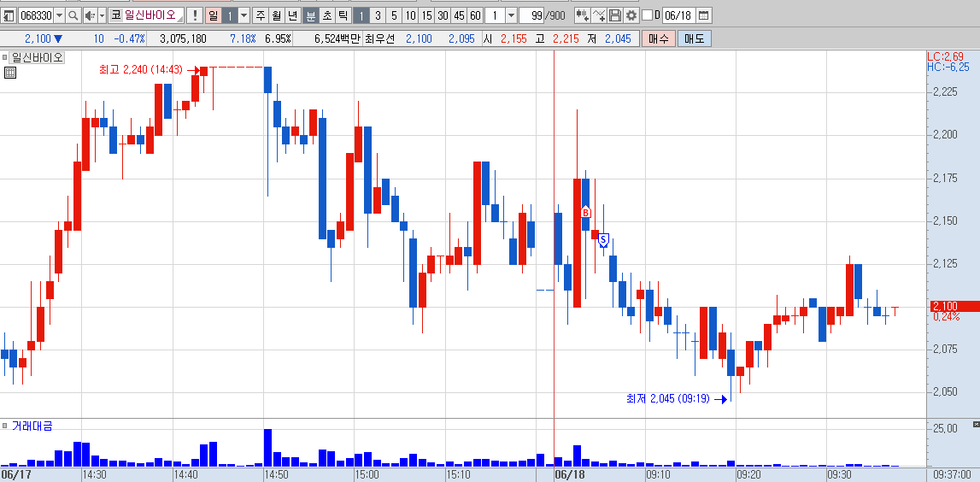Save chart with the floppy disk icon

(615, 15)
